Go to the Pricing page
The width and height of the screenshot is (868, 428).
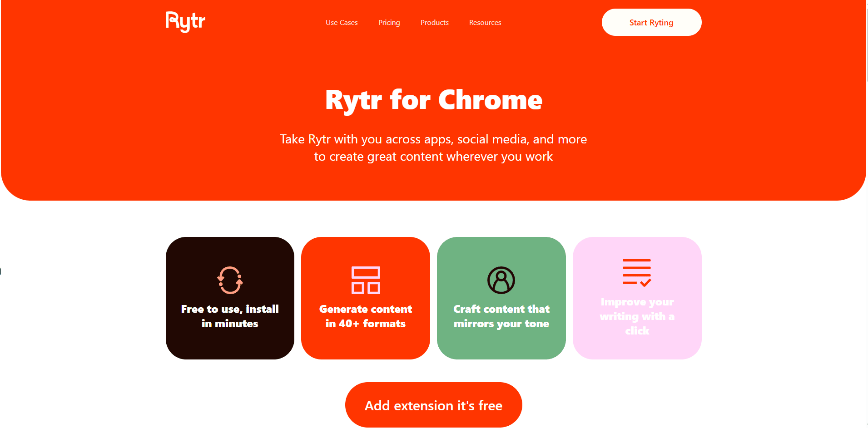(389, 23)
